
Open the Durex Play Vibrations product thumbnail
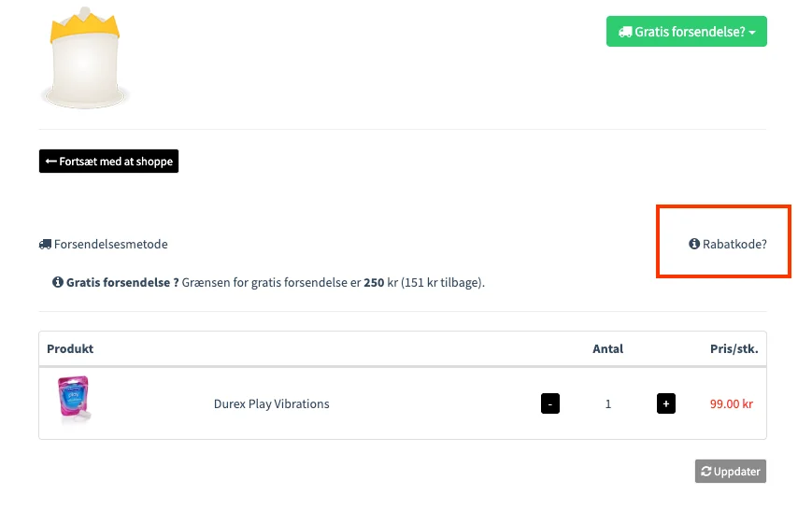pos(74,403)
